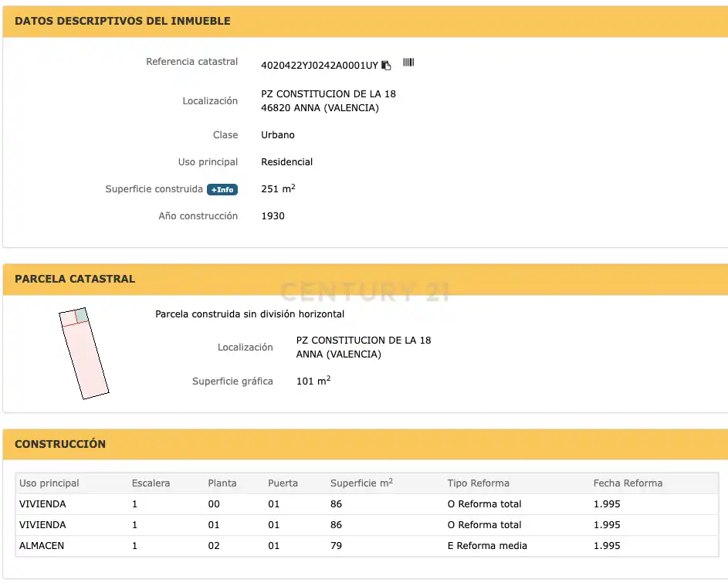728x583 pixels.
Task: Select VIVIENDA in the planta 01 row
Action: (x=42, y=525)
